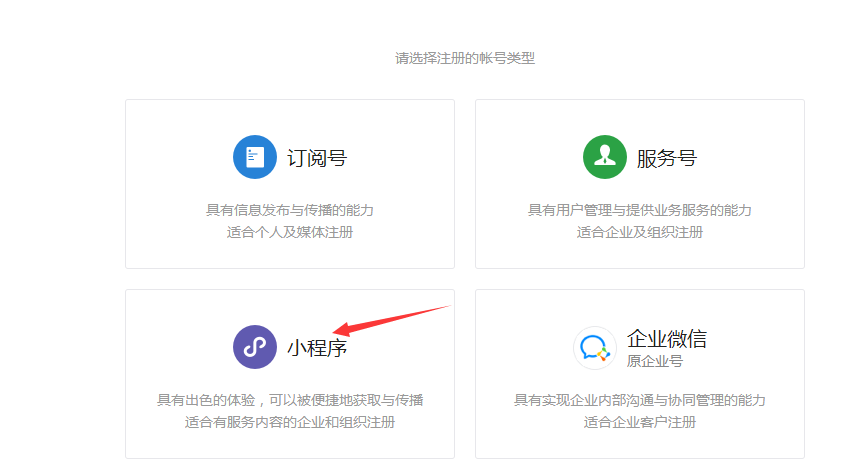Click text 具有实现企业内部沟通与协同管理的能力
The width and height of the screenshot is (863, 468).
point(640,400)
